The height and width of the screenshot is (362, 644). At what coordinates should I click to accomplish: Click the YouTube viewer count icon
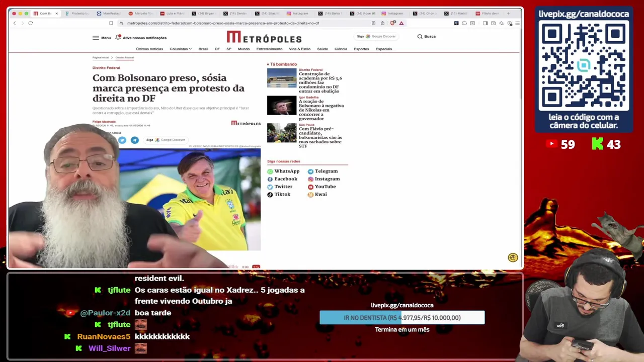tap(551, 144)
